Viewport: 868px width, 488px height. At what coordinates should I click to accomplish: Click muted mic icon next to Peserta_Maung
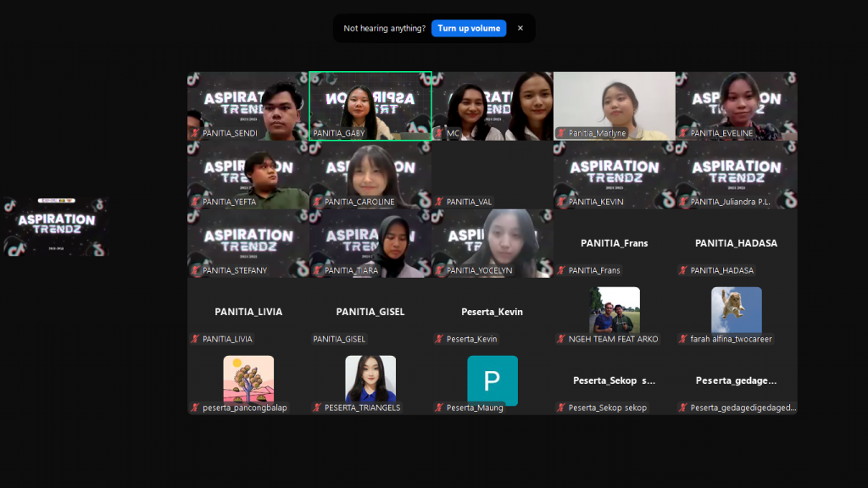pyautogui.click(x=439, y=408)
